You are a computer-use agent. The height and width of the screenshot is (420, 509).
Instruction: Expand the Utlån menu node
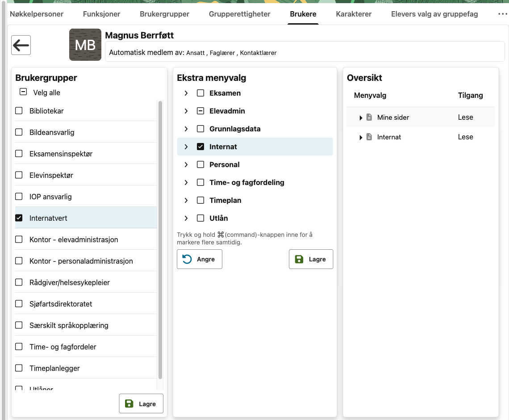click(186, 218)
